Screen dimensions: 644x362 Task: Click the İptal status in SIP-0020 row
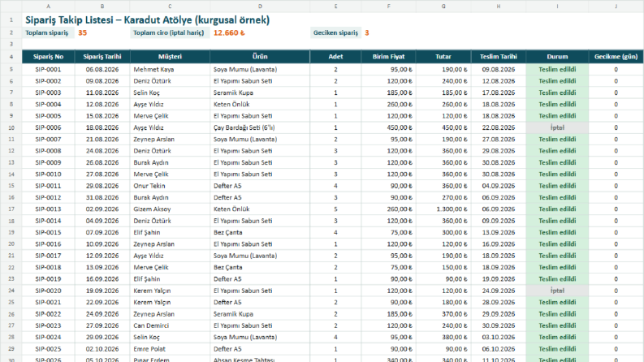click(x=557, y=291)
